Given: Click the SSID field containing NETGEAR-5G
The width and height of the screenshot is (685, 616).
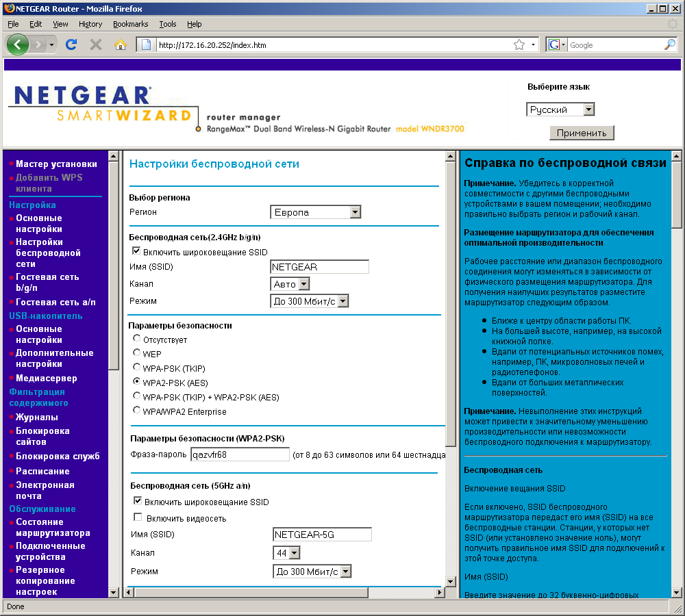Looking at the screenshot, I should pos(322,535).
